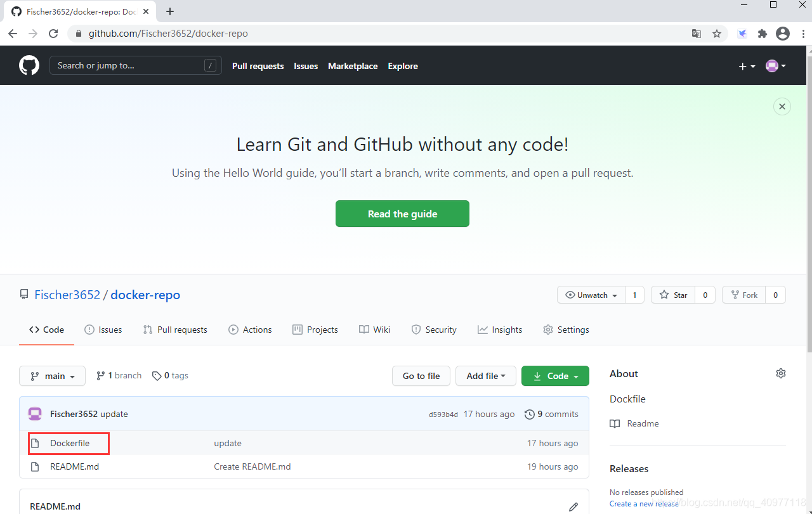The height and width of the screenshot is (514, 812).
Task: Switch to repository Issues tab
Action: (103, 330)
